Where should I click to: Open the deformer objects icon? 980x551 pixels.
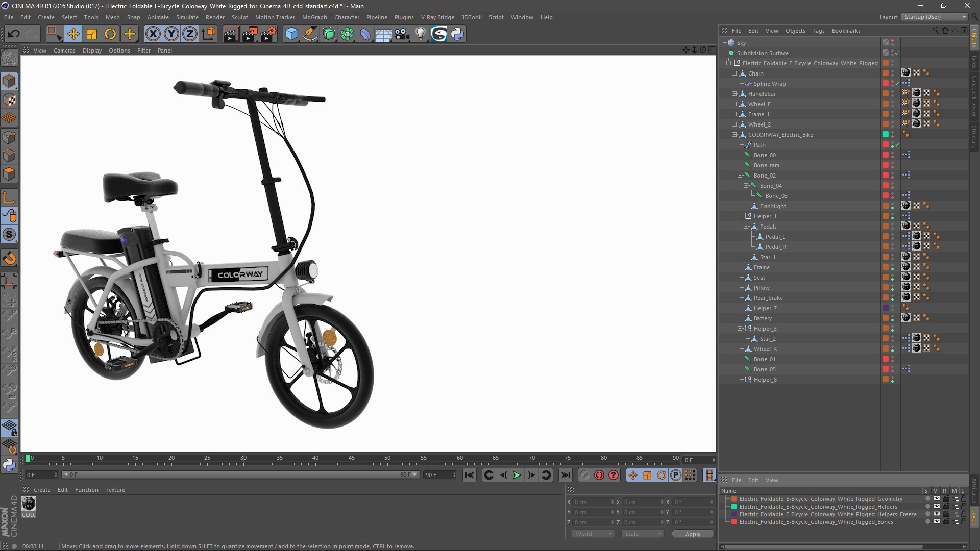coord(365,34)
